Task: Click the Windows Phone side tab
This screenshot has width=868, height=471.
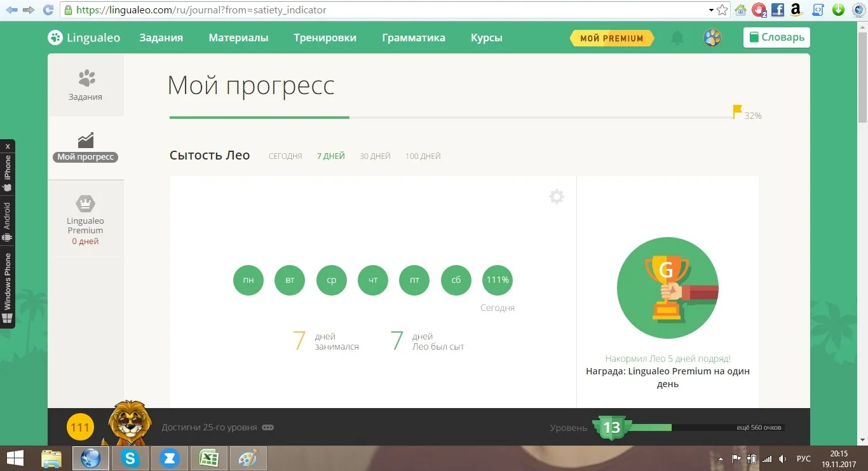Action: tap(8, 287)
